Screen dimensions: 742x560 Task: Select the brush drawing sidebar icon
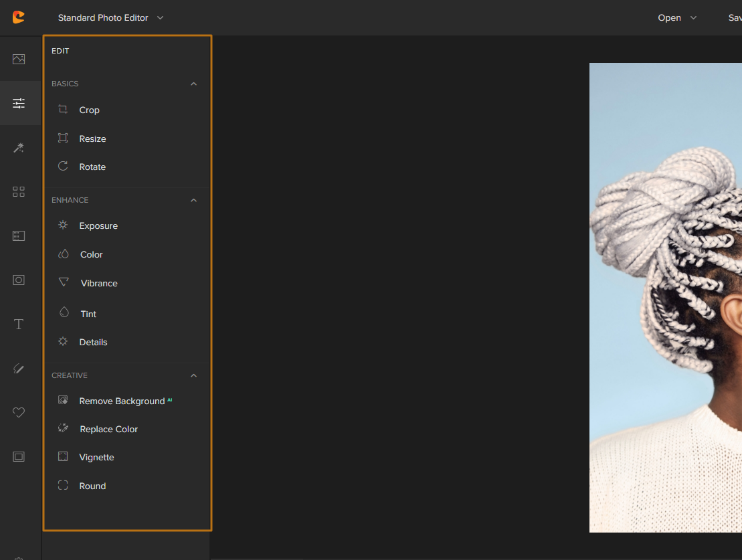click(19, 369)
